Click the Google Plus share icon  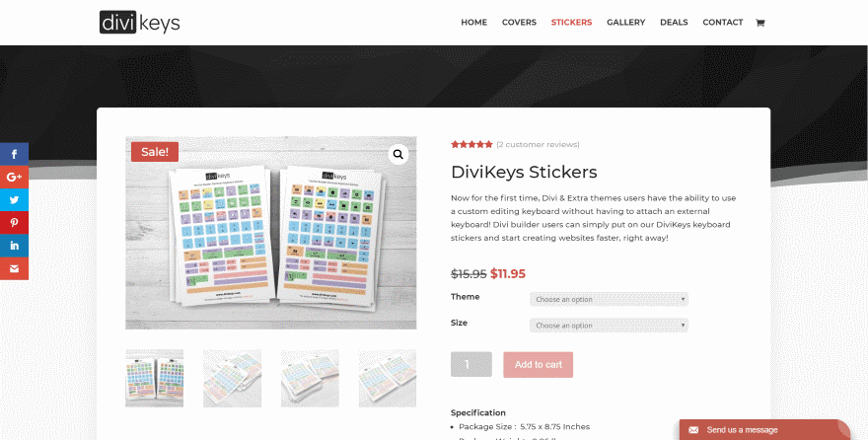(x=14, y=178)
